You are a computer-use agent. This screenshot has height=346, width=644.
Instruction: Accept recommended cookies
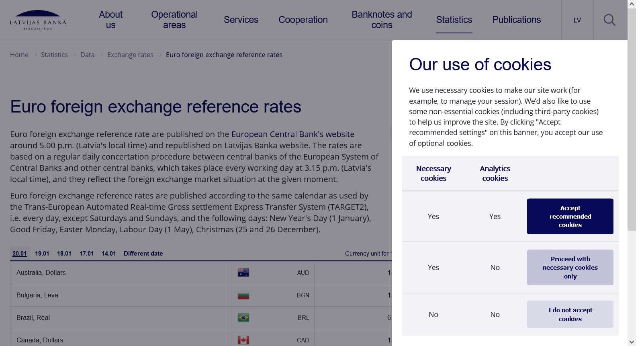570,216
